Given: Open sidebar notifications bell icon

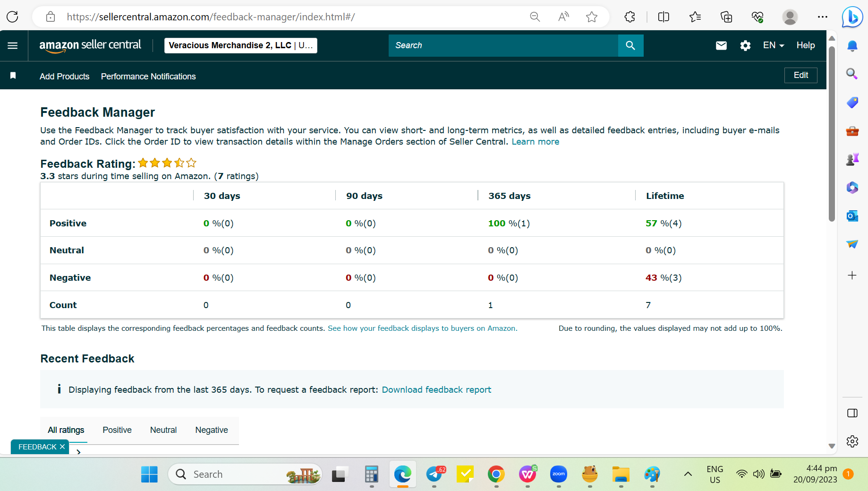Looking at the screenshot, I should [852, 46].
